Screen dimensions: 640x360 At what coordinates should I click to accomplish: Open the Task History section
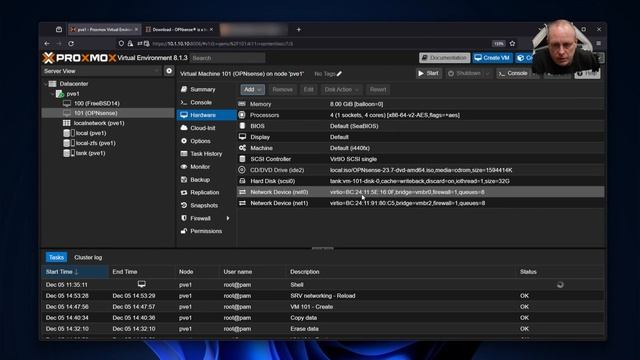(206, 154)
